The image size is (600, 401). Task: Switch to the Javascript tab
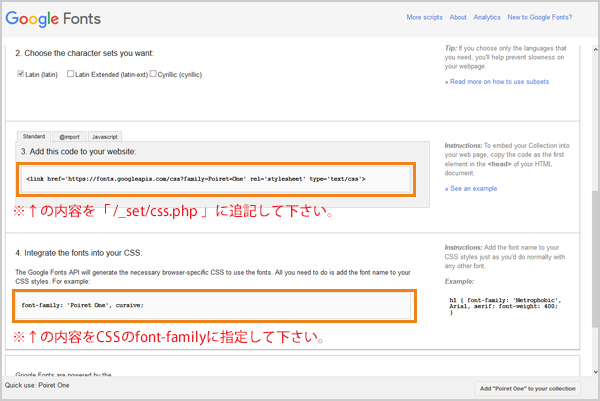point(105,137)
